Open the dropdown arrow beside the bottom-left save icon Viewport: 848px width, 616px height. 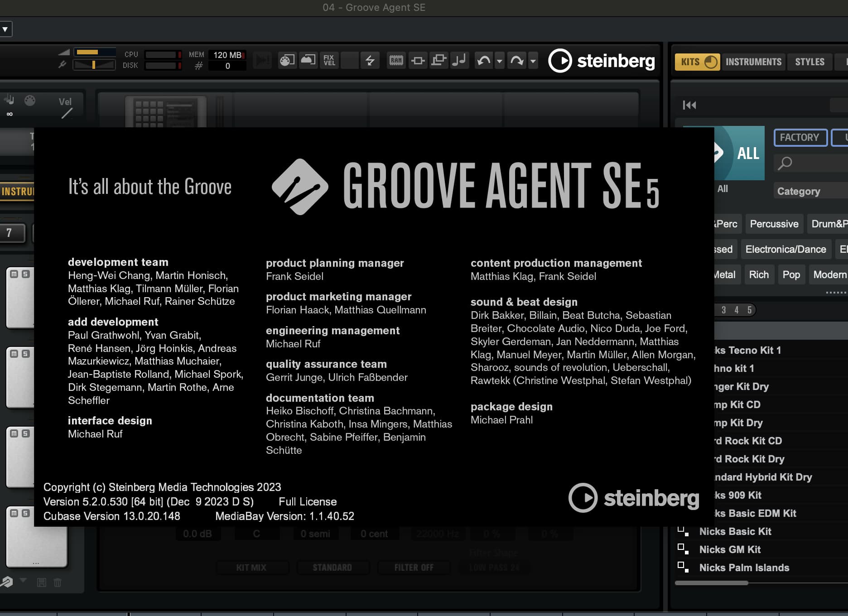click(x=23, y=580)
